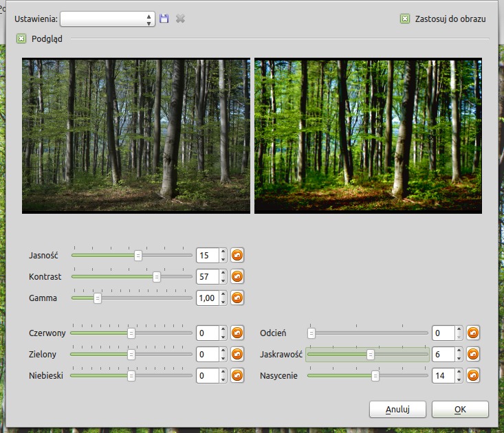Focus the Niebieski value field
Image resolution: width=504 pixels, height=433 pixels.
208,375
